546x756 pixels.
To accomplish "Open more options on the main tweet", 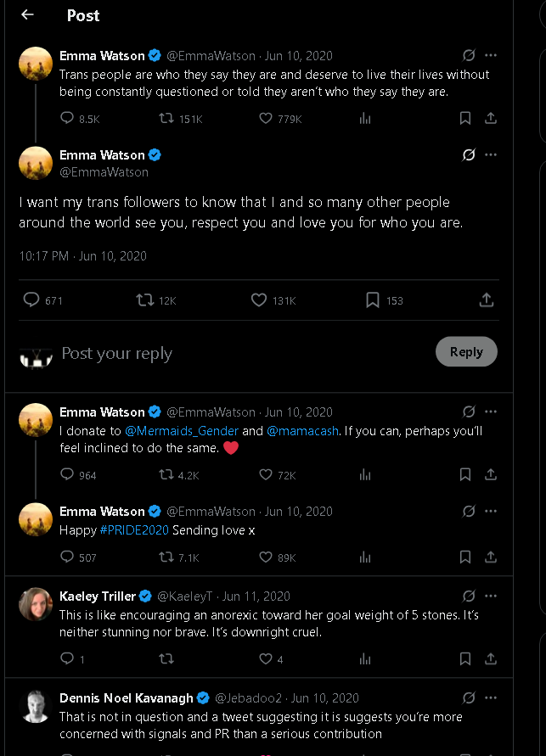I will pos(491,154).
